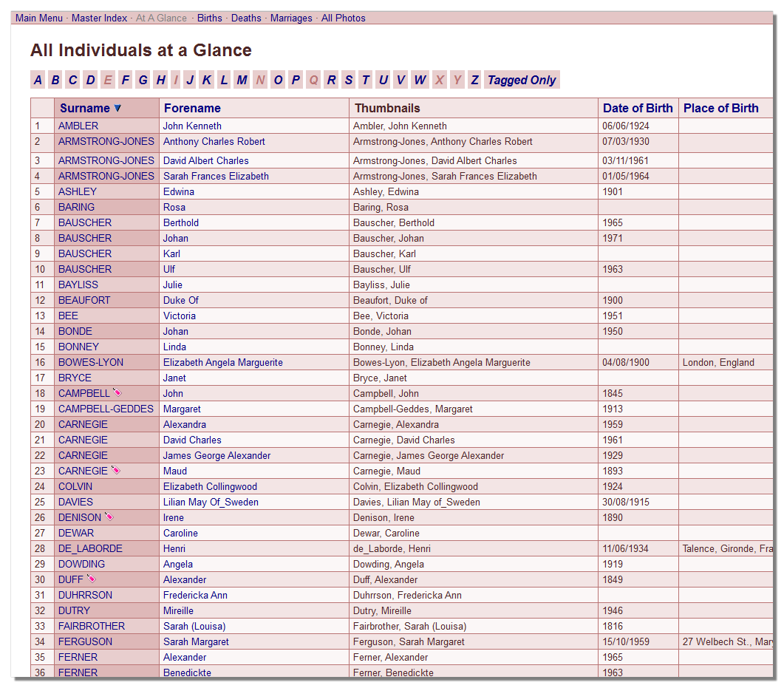Toggle the Surname sort arrow
784x688 pixels.
click(117, 108)
